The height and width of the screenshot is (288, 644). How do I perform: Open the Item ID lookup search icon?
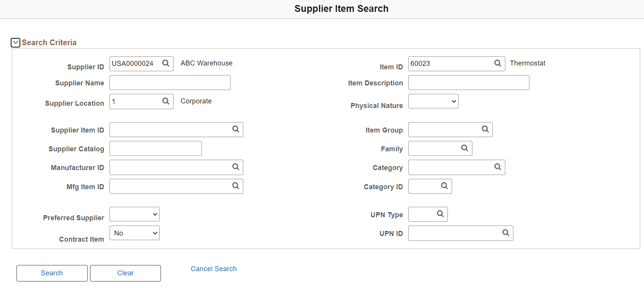point(497,63)
